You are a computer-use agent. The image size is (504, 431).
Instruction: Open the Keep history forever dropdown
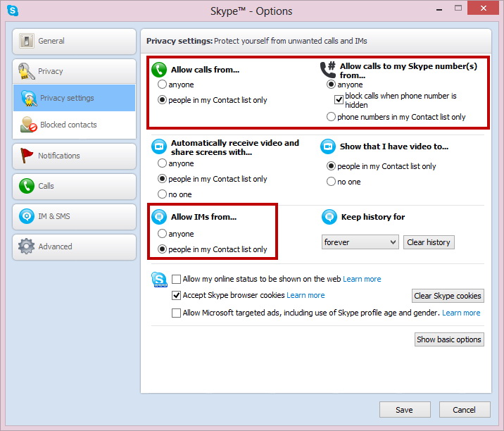[x=360, y=242]
